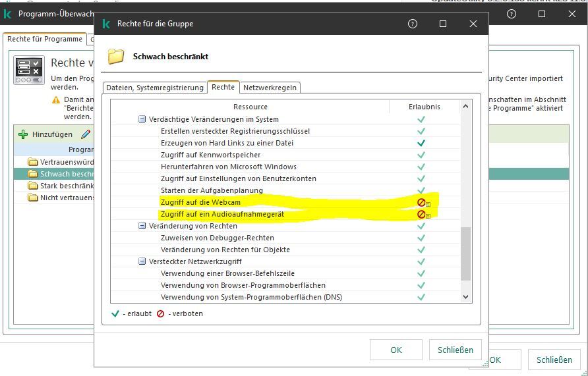Viewport: 588px width, 376px height.
Task: Toggle permission for Zugriff auf die Webcam
Action: pyautogui.click(x=421, y=202)
